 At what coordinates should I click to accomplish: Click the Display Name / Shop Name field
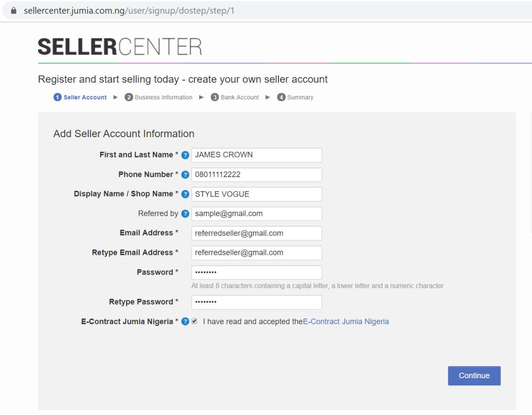(x=257, y=194)
